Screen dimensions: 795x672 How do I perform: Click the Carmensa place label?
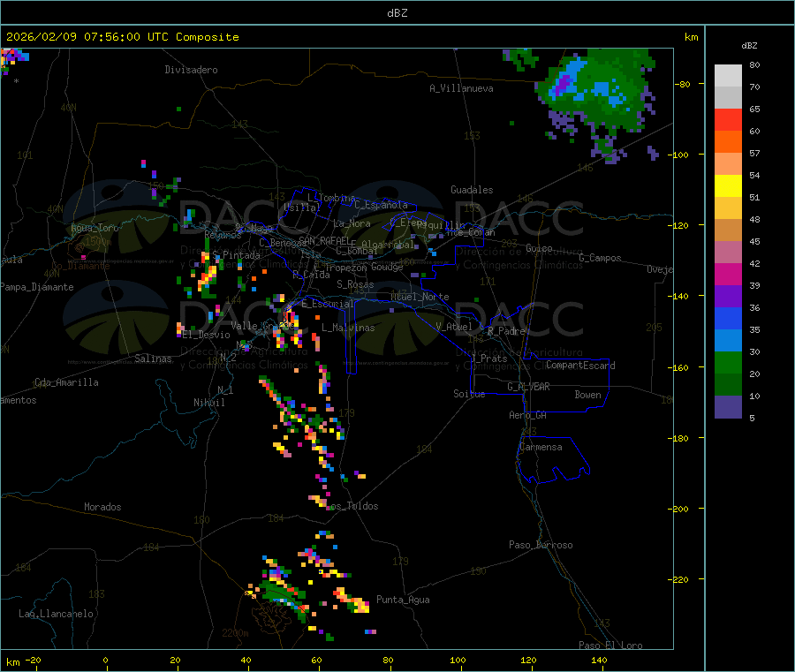[541, 447]
